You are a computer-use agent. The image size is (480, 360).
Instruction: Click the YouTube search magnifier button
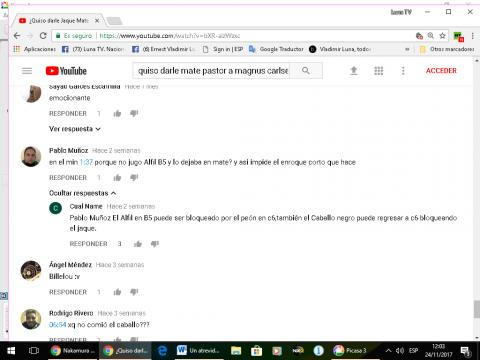coord(306,71)
